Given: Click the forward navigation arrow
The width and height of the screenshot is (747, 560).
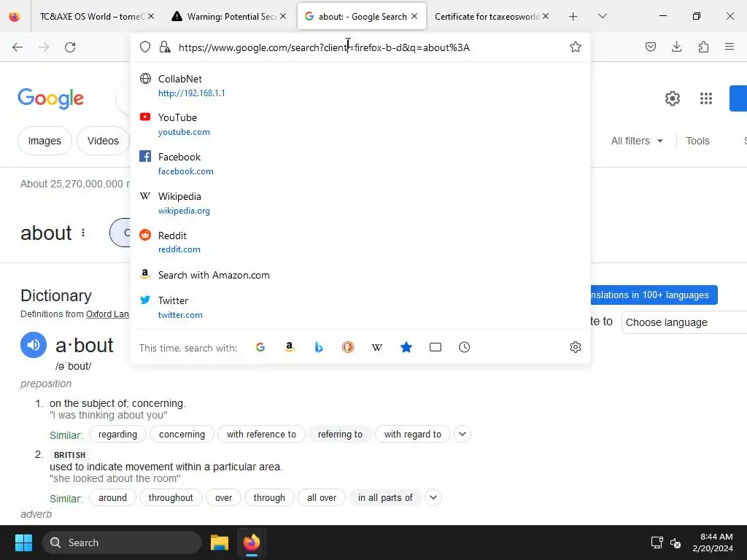Looking at the screenshot, I should [x=44, y=47].
